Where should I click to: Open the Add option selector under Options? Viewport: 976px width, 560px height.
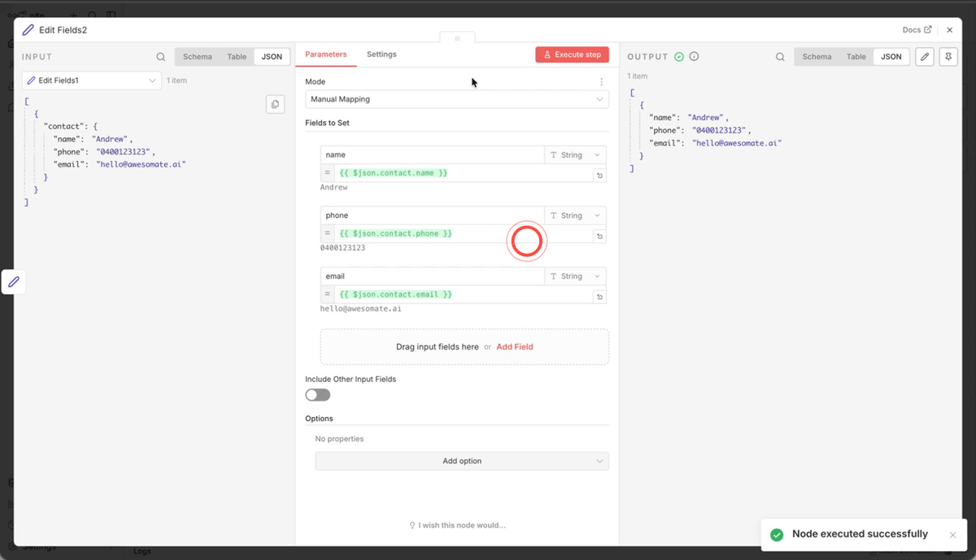point(461,461)
